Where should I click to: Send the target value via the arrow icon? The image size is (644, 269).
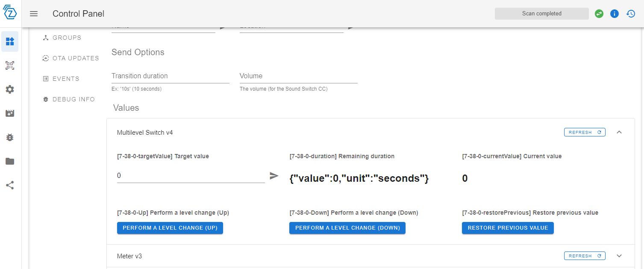274,176
